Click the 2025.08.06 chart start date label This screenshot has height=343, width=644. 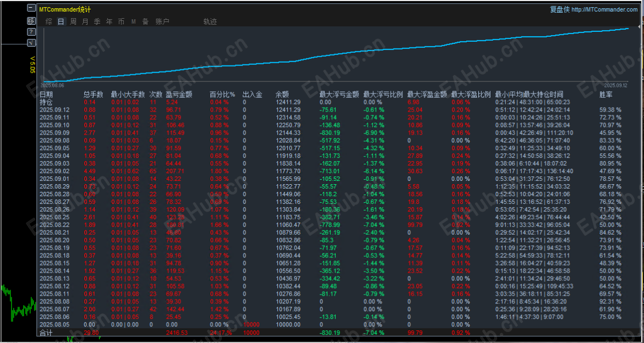[x=52, y=85]
